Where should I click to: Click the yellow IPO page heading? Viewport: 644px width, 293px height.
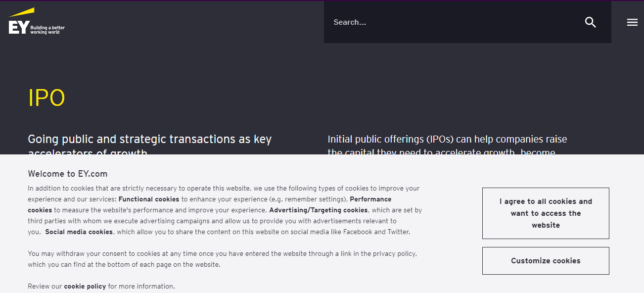pos(46,98)
